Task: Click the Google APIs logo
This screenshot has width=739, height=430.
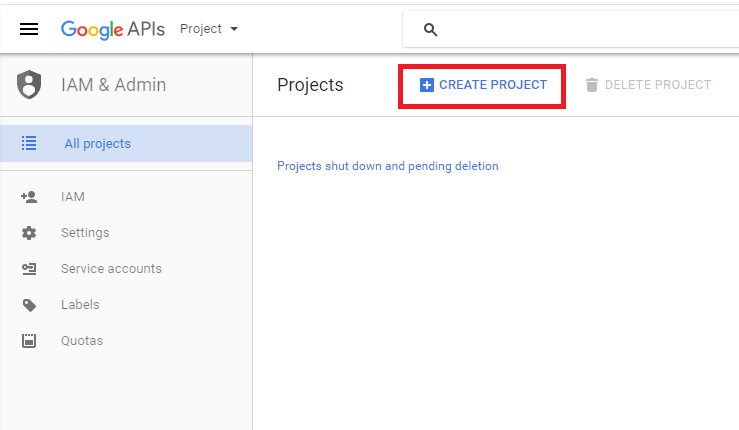Action: [x=112, y=29]
